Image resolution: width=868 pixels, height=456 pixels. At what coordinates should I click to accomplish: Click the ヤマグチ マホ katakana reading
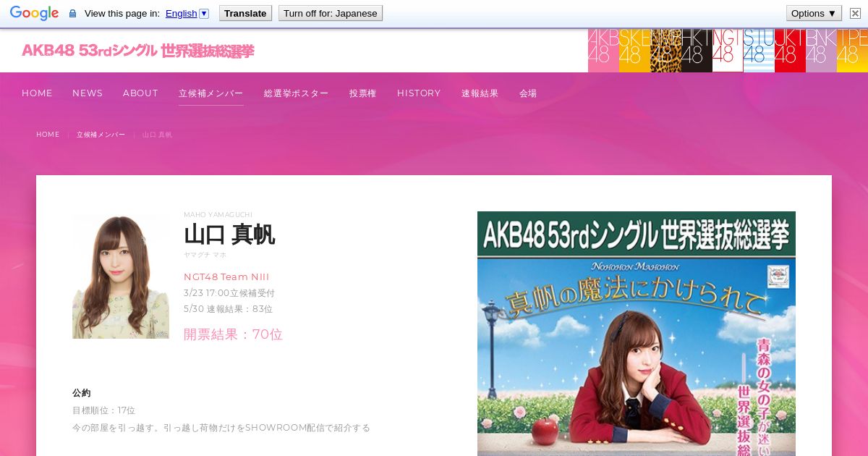pyautogui.click(x=205, y=255)
